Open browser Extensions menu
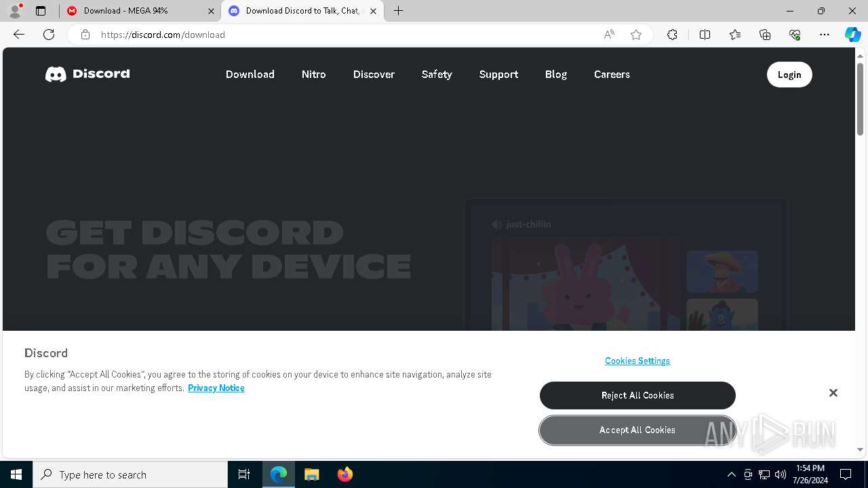The width and height of the screenshot is (868, 488). 672,35
